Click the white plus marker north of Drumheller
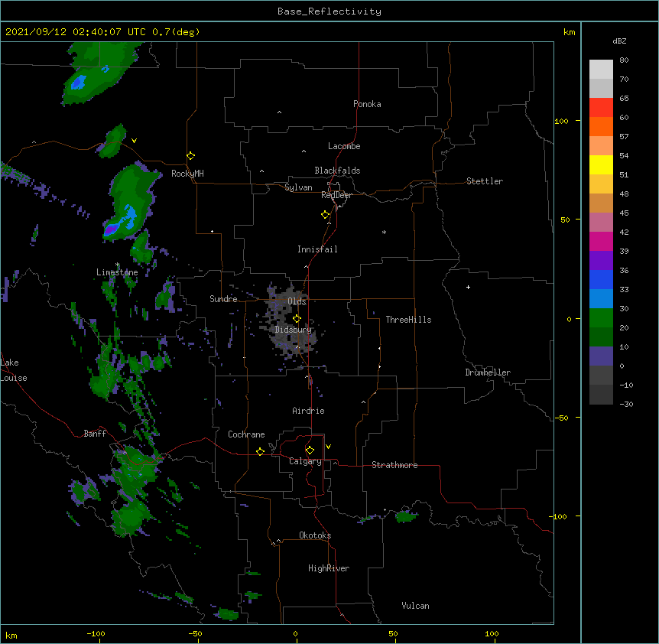The width and height of the screenshot is (659, 644). tap(468, 287)
